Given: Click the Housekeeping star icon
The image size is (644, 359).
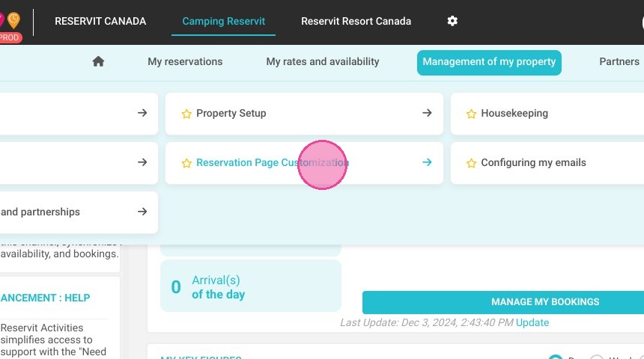Looking at the screenshot, I should (x=471, y=114).
